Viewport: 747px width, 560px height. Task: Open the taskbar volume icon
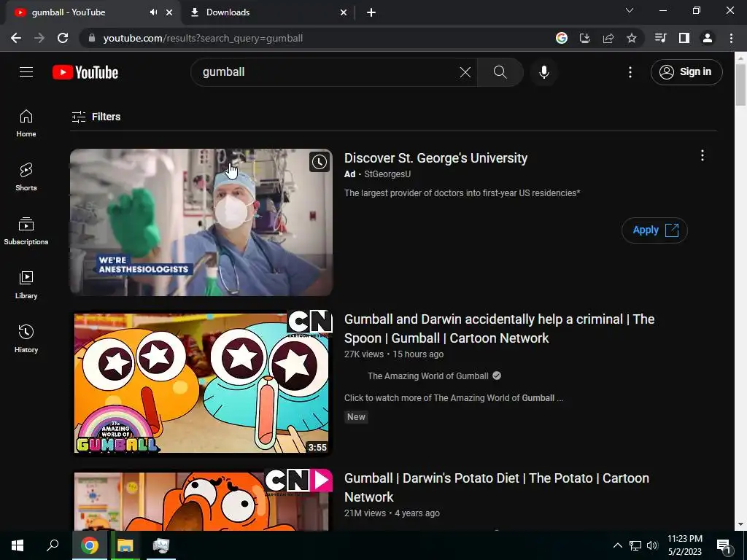point(652,545)
